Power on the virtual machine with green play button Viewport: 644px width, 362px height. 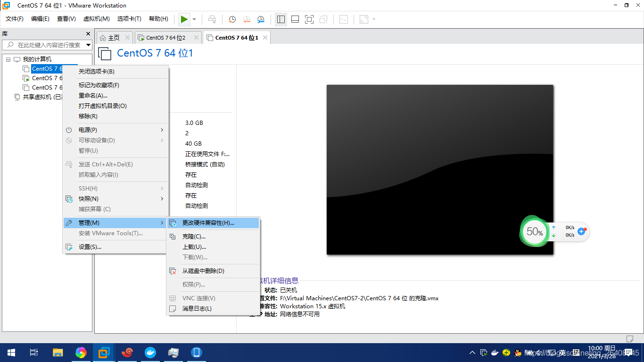[184, 19]
